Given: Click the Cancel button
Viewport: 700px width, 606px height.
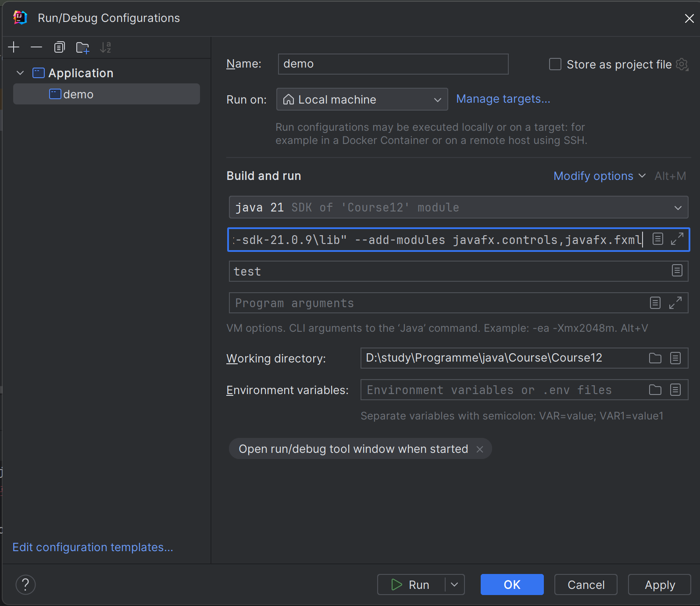Looking at the screenshot, I should point(586,584).
